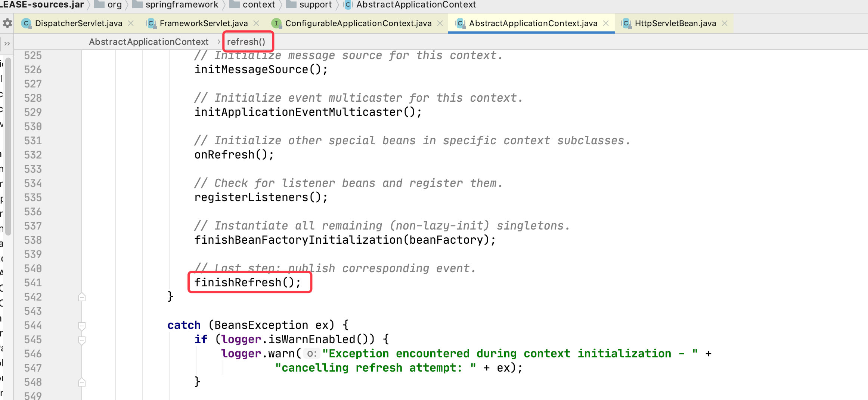Viewport: 868px width, 400px height.
Task: Close the HttpServletBean.java tab
Action: (725, 23)
